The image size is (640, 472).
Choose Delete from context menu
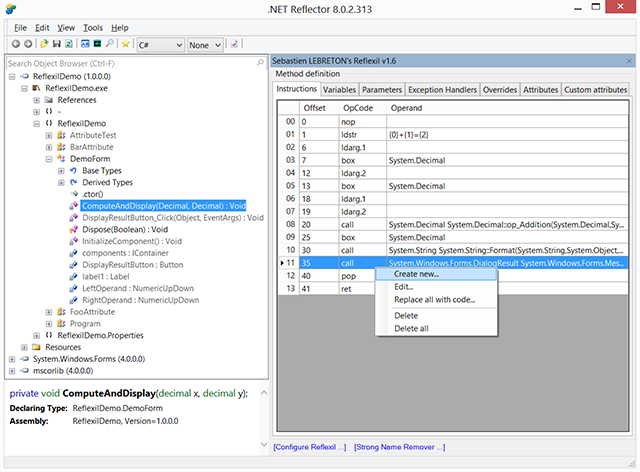[436, 316]
